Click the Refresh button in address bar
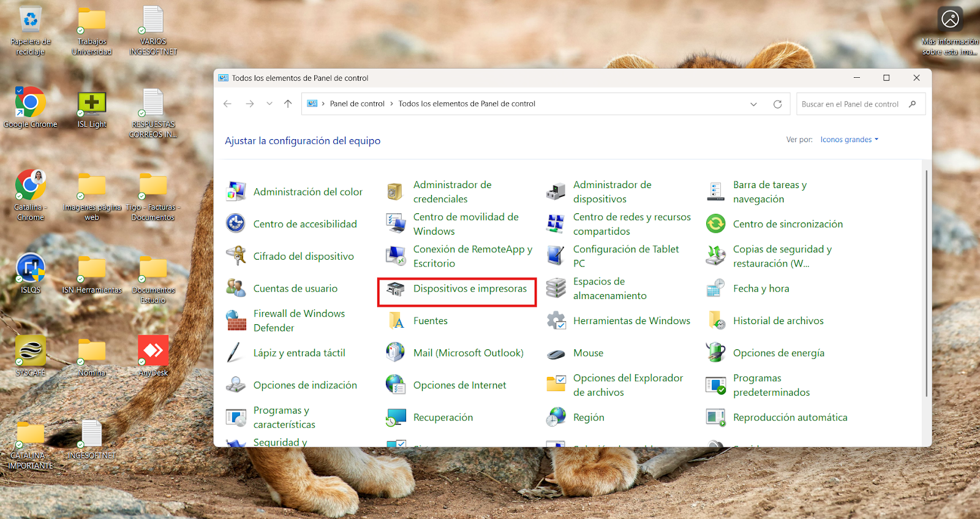980x519 pixels. tap(777, 104)
